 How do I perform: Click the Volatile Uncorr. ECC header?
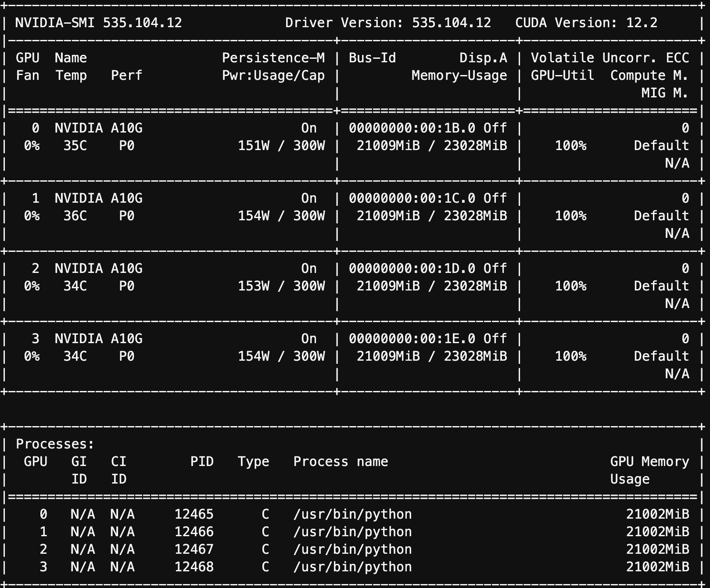(610, 58)
